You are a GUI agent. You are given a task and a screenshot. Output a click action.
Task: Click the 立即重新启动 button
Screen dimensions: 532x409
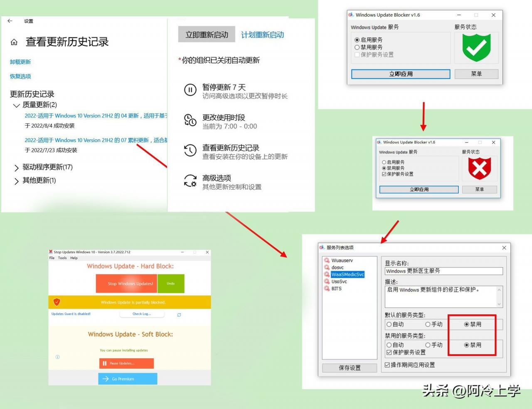[207, 34]
